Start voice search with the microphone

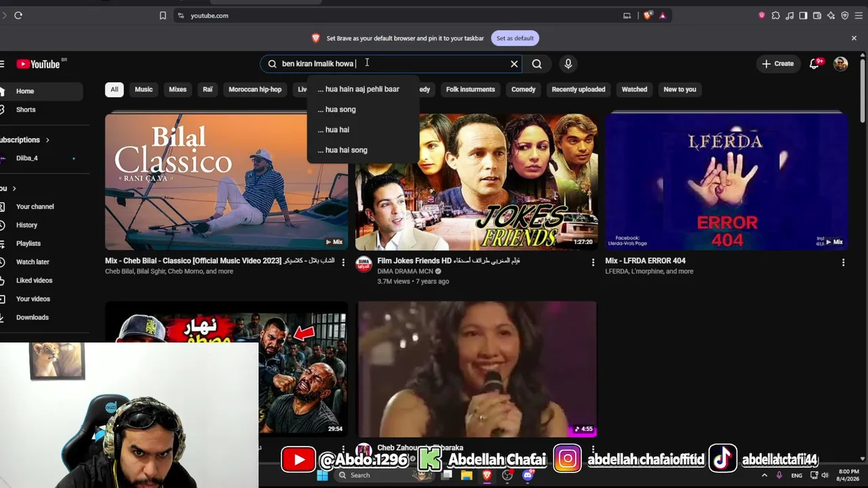[x=568, y=64]
